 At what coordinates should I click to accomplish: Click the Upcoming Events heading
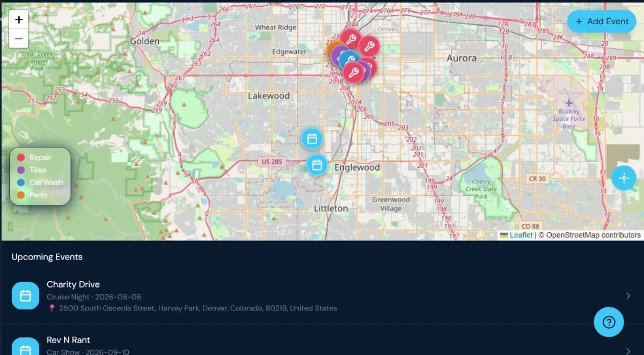(x=47, y=257)
